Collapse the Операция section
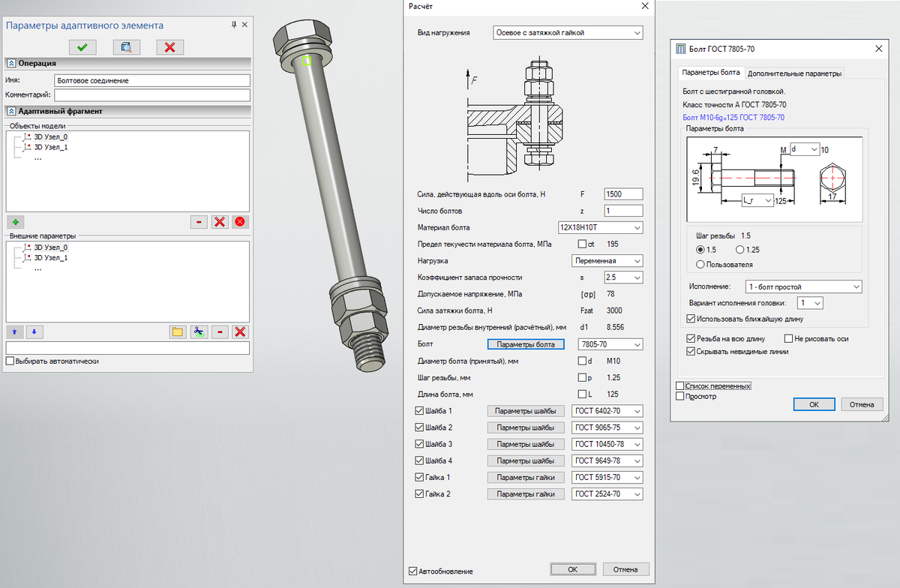The width and height of the screenshot is (900, 588). (11, 63)
